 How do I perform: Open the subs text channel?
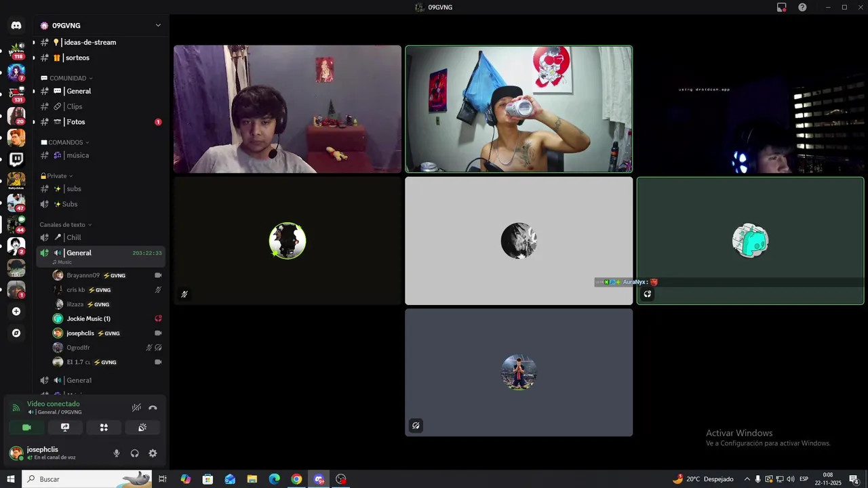100,188
